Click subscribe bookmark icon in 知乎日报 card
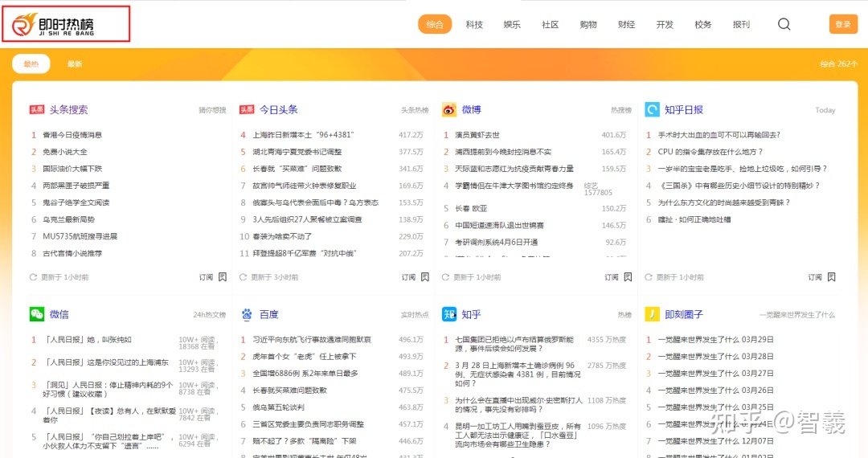This screenshot has height=458, width=868. point(832,277)
